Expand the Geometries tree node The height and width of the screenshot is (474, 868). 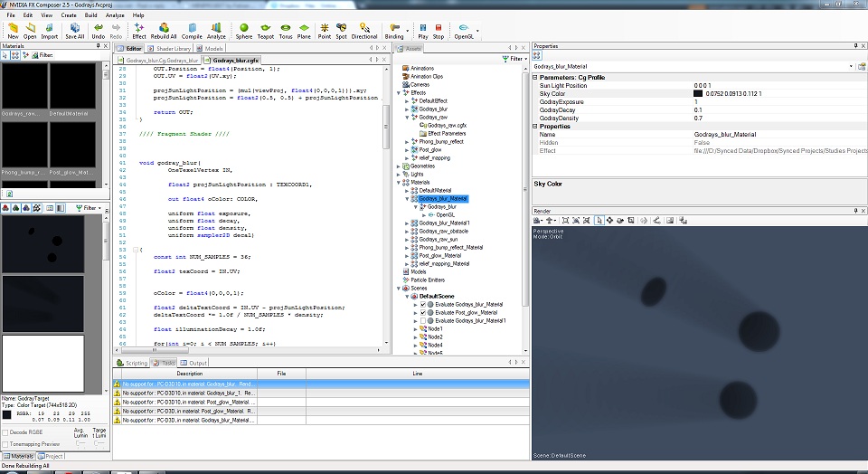(x=400, y=166)
